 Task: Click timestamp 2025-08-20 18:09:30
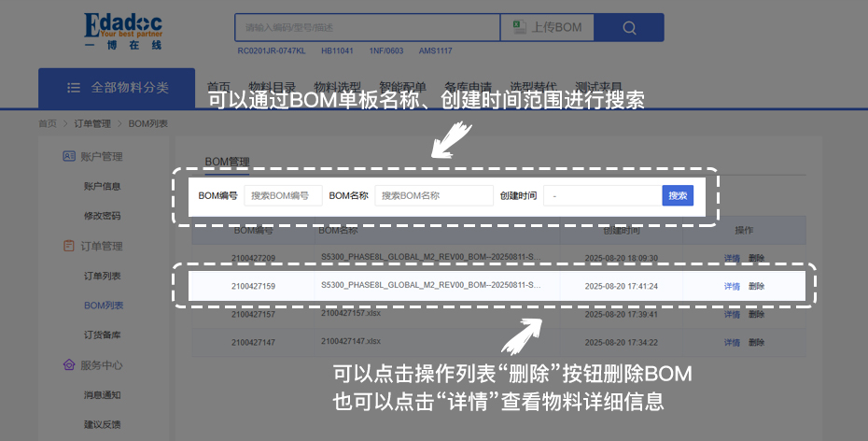coord(621,258)
